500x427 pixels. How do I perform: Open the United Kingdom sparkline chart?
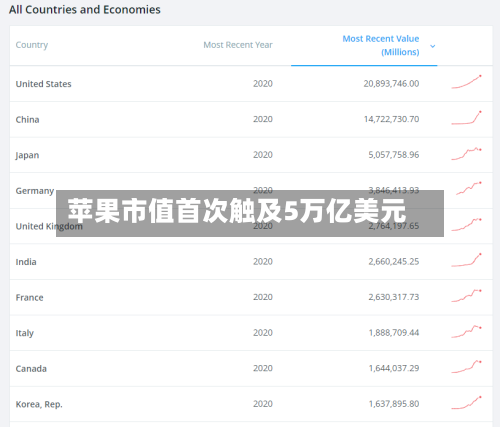tap(467, 225)
